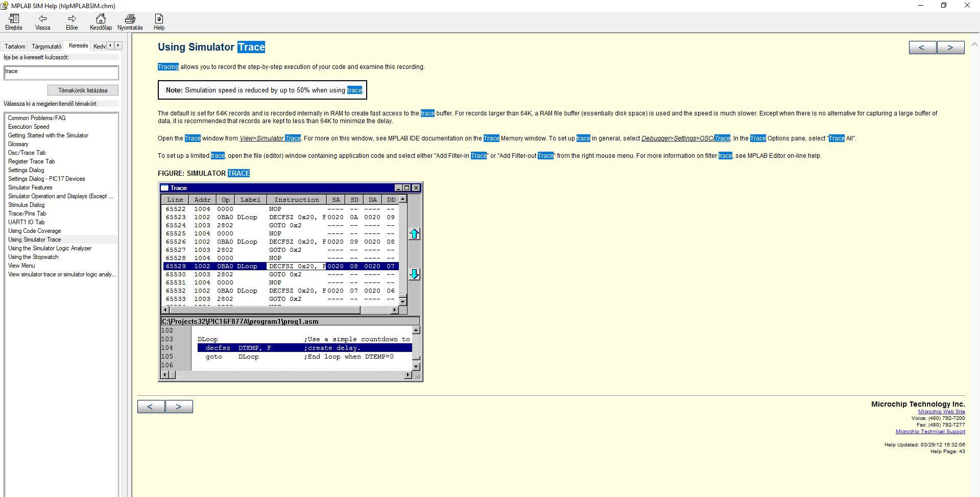Open the UART1 IO Tab topic
Viewport: 980px width, 497px height.
26,222
